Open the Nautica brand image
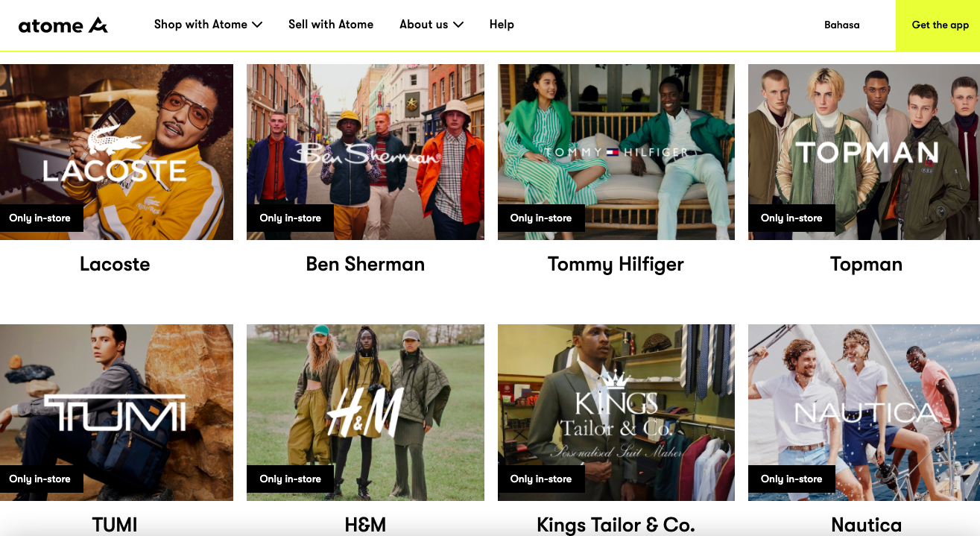Viewport: 980px width, 536px height. (x=864, y=412)
